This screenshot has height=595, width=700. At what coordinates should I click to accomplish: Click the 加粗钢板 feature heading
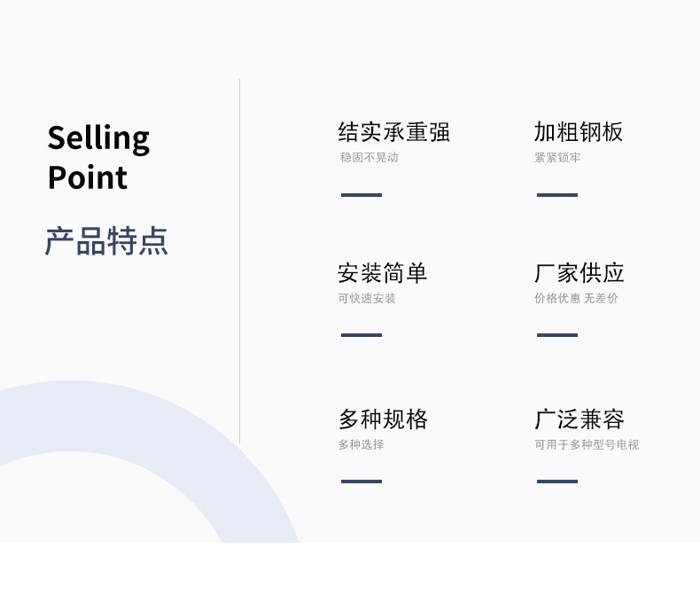click(578, 132)
